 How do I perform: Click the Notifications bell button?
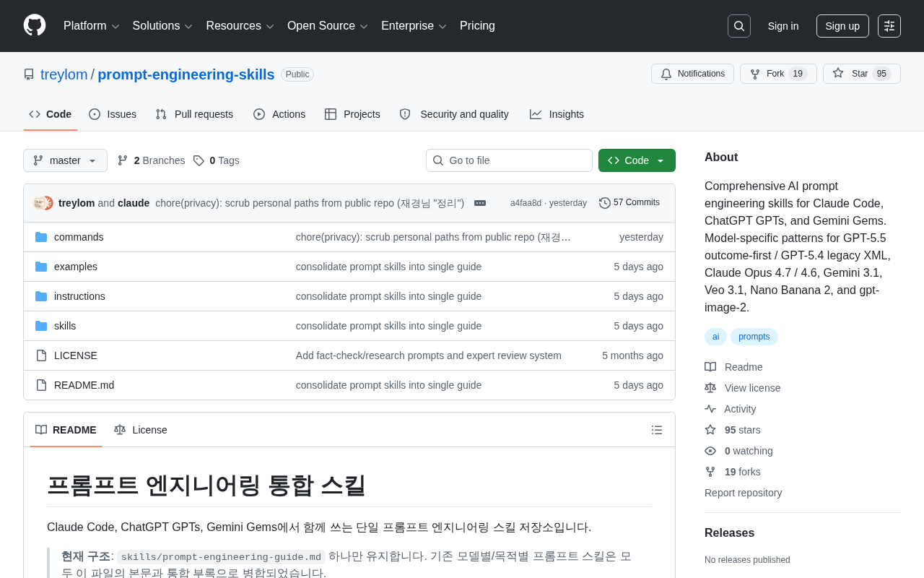[692, 74]
